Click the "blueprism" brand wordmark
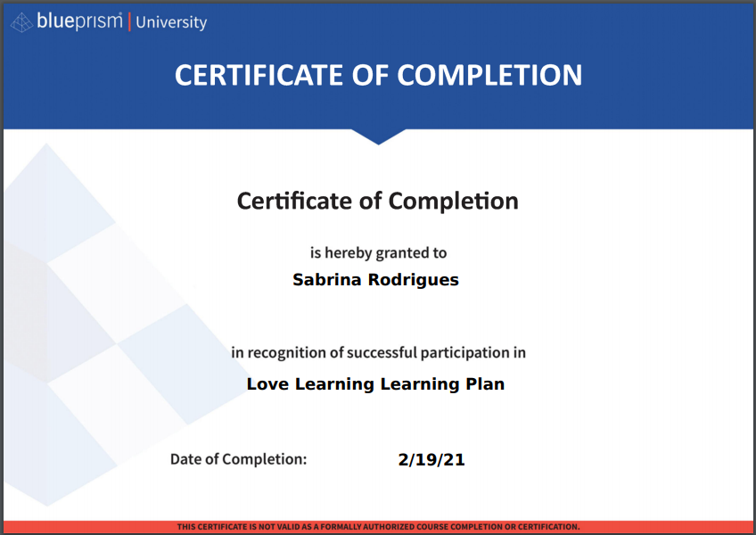This screenshot has height=535, width=756. click(79, 21)
